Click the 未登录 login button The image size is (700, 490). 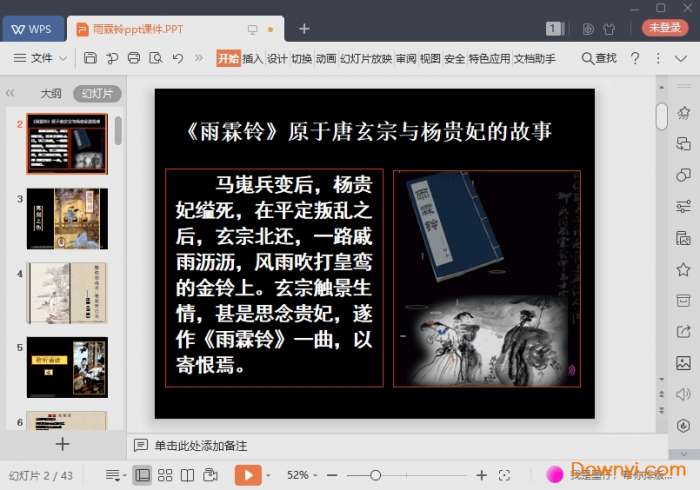coord(664,28)
